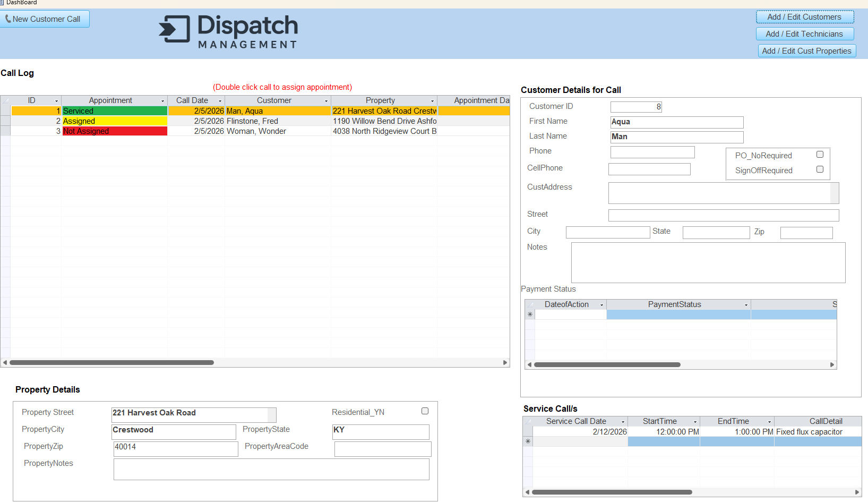Enable the PO_NoRequired checkbox
868x502 pixels.
pos(820,155)
